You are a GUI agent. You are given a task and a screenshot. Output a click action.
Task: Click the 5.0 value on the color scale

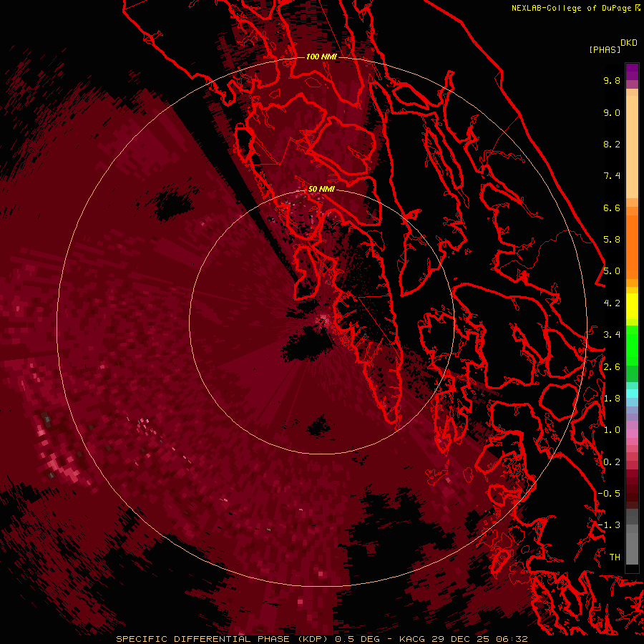[612, 271]
